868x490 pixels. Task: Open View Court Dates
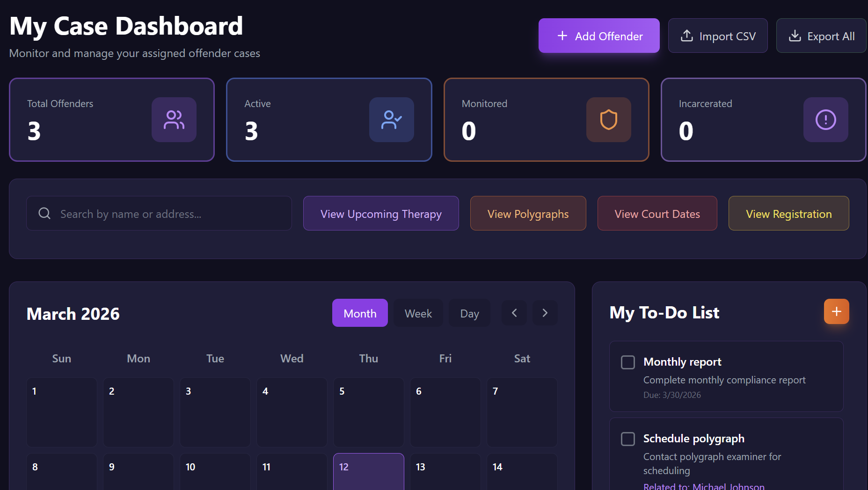(x=657, y=213)
